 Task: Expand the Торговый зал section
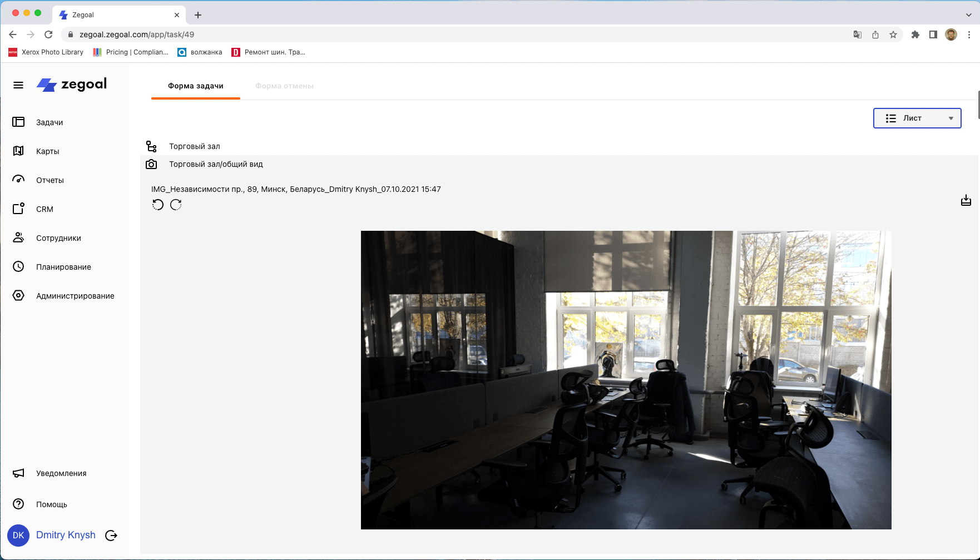194,146
